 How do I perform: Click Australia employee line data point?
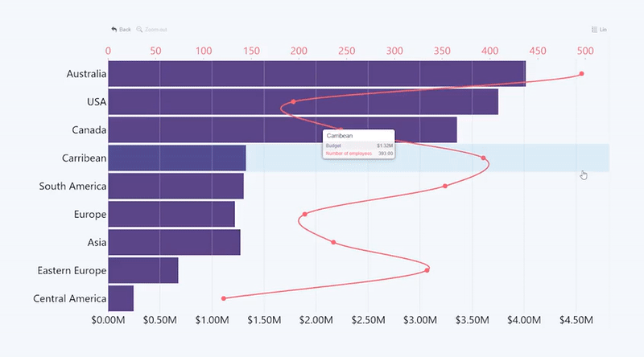click(581, 74)
